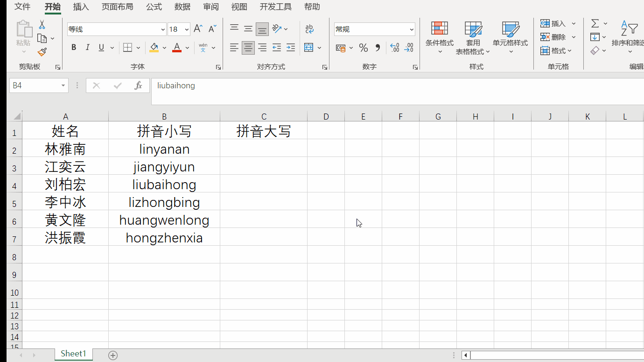Screen dimensions: 644x362
Task: Click the Copy icon
Action: point(42,38)
